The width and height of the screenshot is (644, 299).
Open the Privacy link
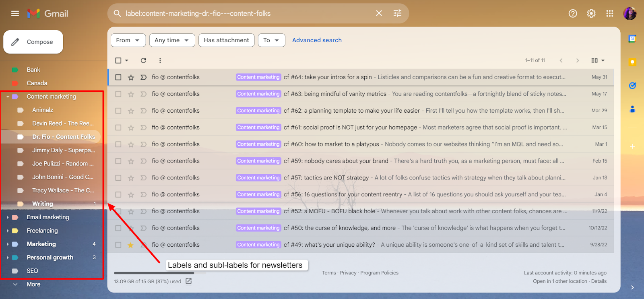coord(348,273)
